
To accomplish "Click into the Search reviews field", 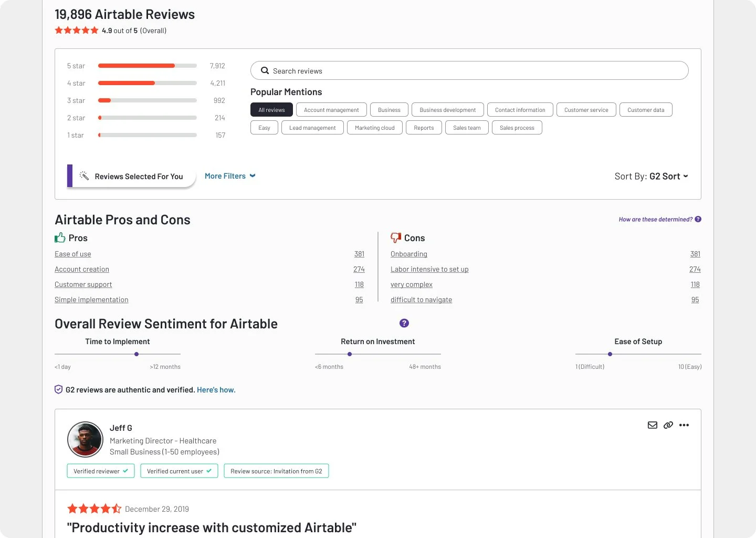I will coord(469,70).
